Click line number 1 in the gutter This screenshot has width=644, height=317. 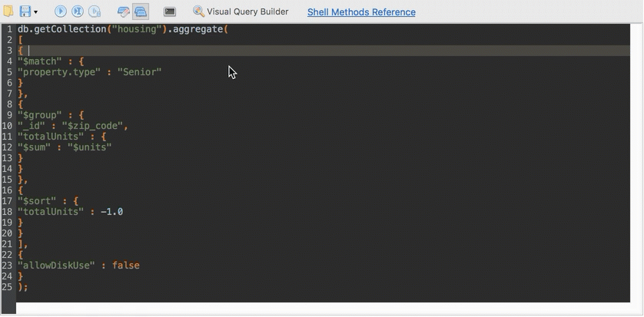tap(10, 29)
